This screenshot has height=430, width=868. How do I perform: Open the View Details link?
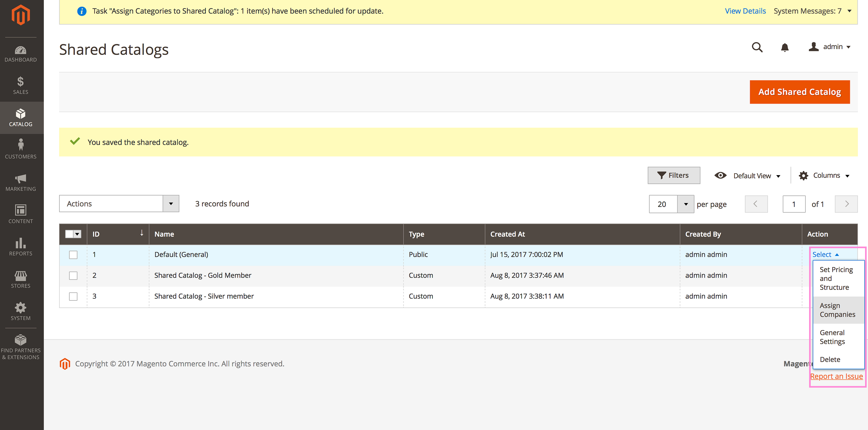[745, 11]
